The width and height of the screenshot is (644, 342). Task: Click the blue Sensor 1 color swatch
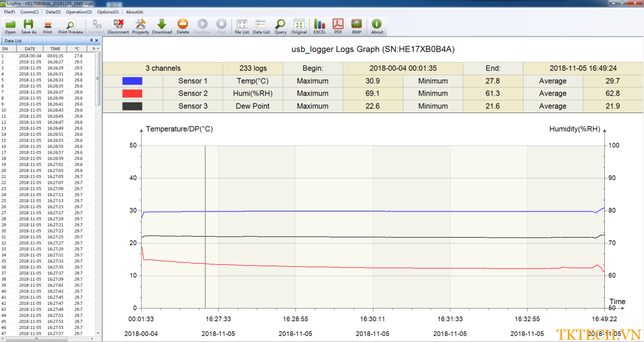pyautogui.click(x=132, y=81)
